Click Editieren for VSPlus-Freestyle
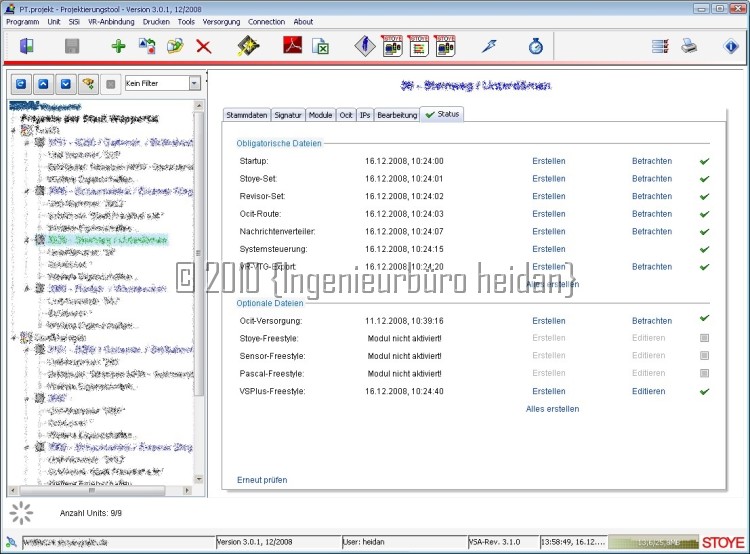The height and width of the screenshot is (554, 750). tap(648, 391)
